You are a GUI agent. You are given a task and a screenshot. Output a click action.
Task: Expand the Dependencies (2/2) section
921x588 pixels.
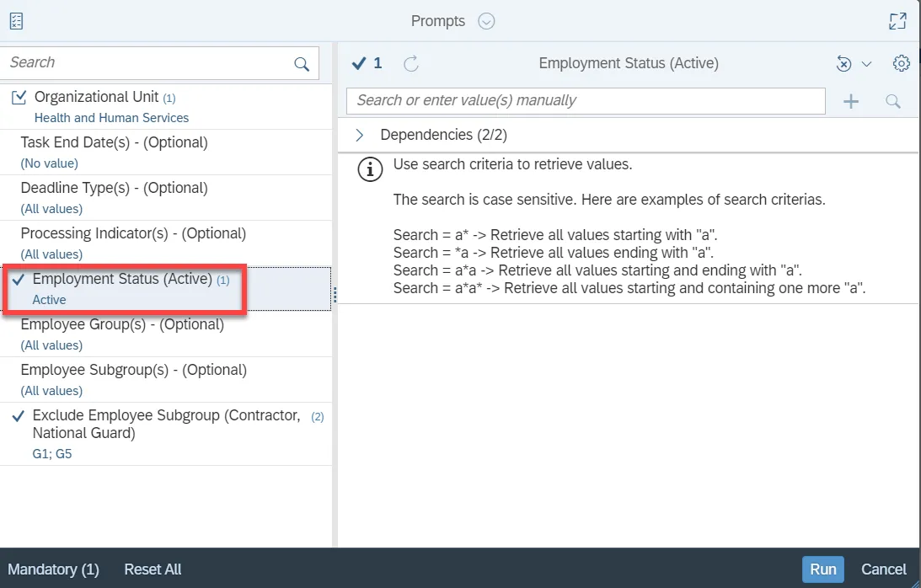tap(360, 135)
